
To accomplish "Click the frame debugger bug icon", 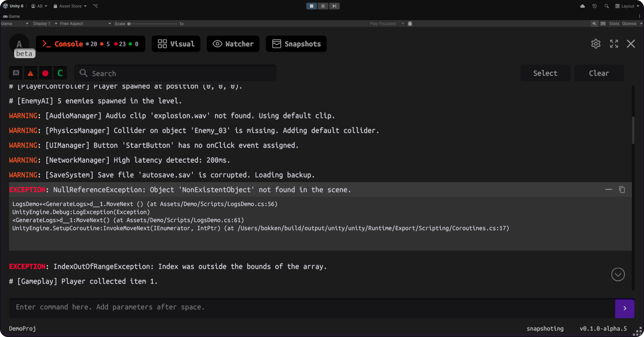I will click(x=410, y=24).
